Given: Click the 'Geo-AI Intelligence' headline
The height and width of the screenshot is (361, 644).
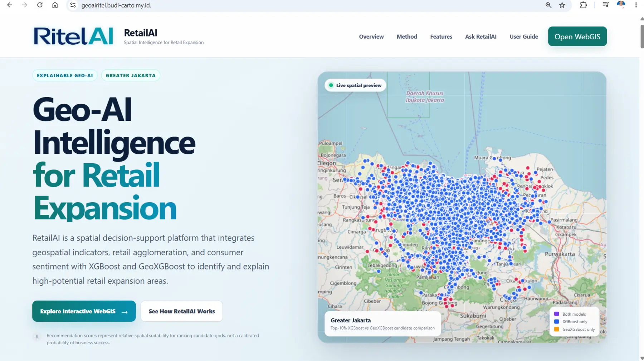Looking at the screenshot, I should 114,126.
